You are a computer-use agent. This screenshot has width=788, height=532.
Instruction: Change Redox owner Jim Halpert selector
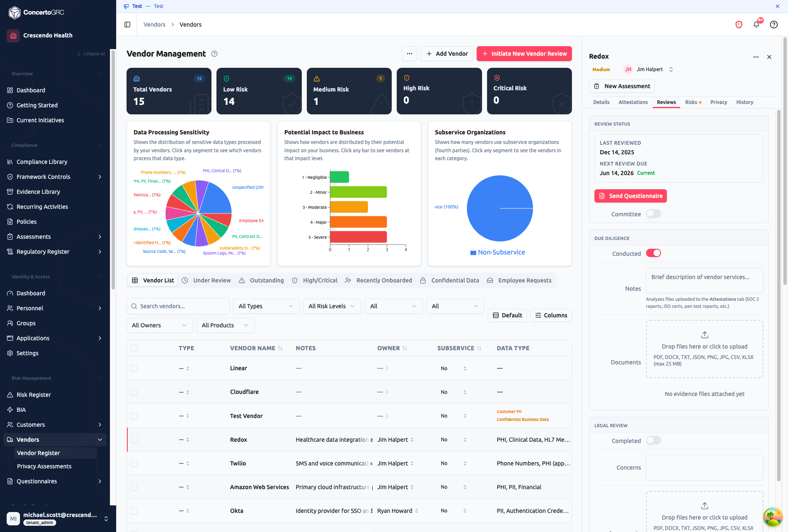coord(649,69)
